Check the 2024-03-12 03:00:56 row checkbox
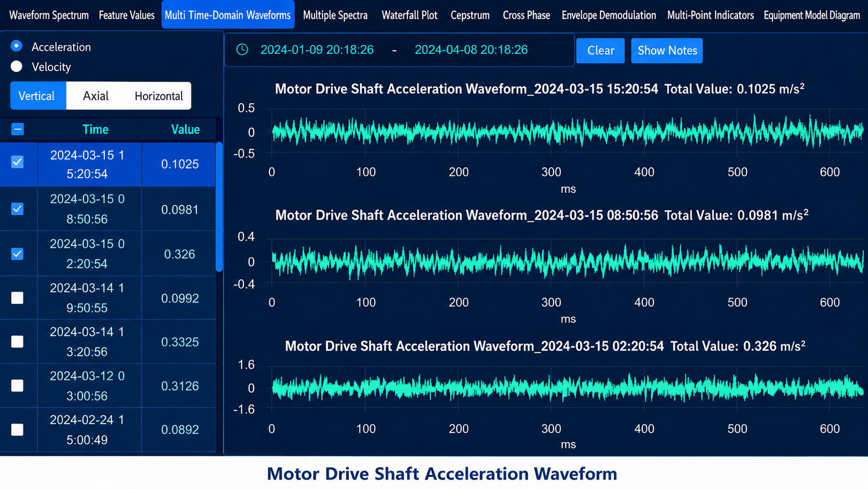The height and width of the screenshot is (489, 868). tap(18, 386)
